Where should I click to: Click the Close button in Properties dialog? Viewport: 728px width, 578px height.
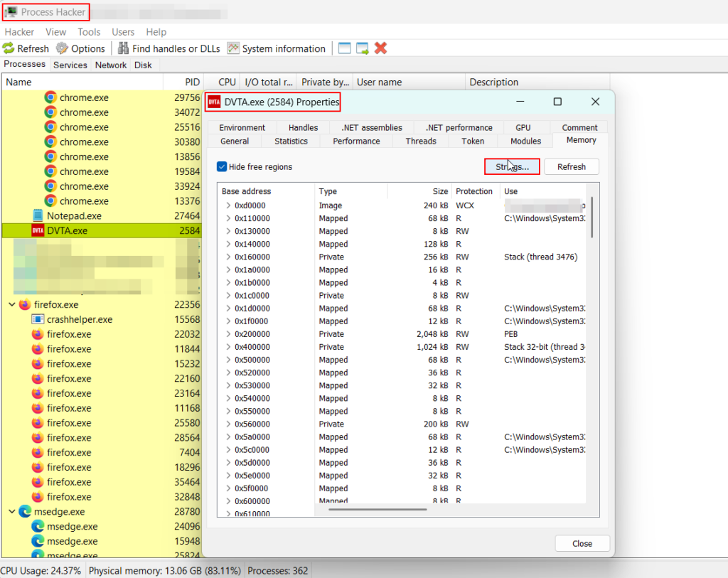tap(582, 543)
